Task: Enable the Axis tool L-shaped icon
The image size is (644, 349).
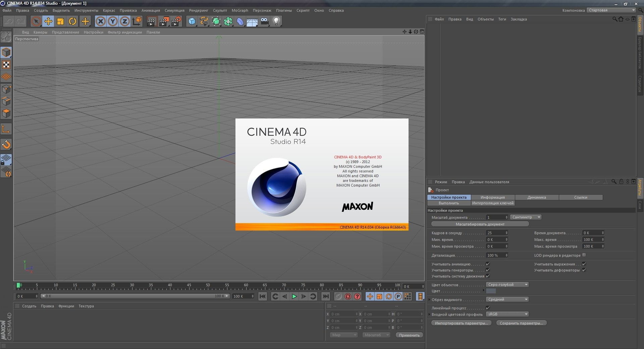Action: click(x=6, y=129)
